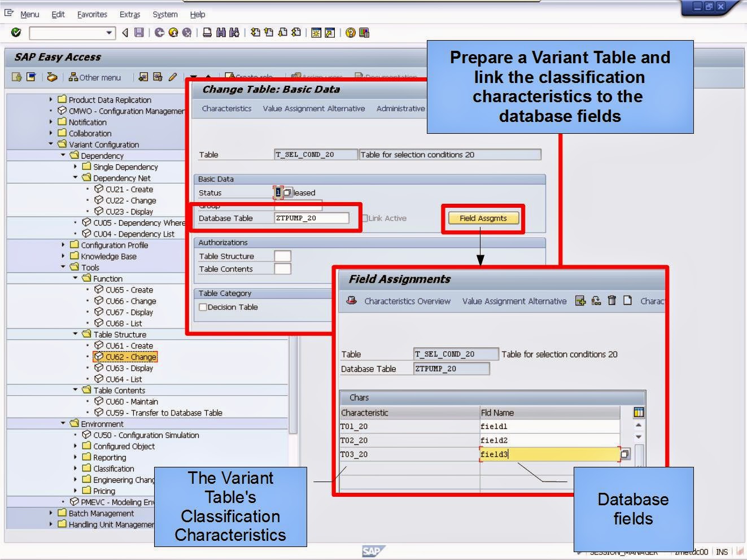
Task: Click the Save diskette icon
Action: pyautogui.click(x=139, y=33)
